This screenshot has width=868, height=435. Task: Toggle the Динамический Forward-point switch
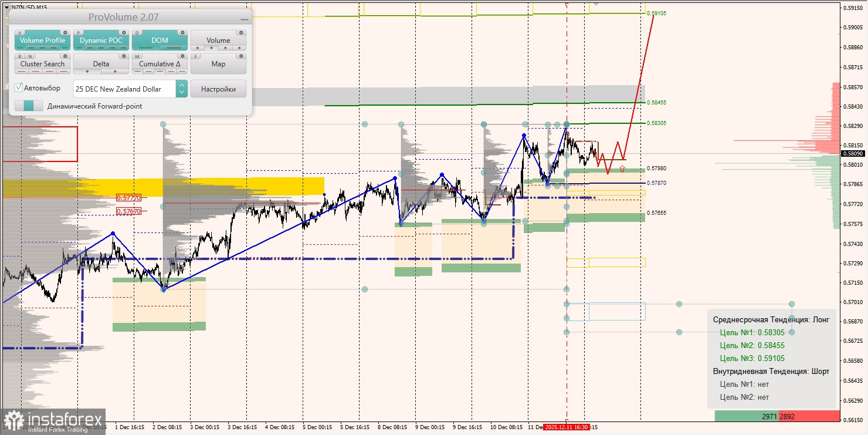click(x=28, y=106)
